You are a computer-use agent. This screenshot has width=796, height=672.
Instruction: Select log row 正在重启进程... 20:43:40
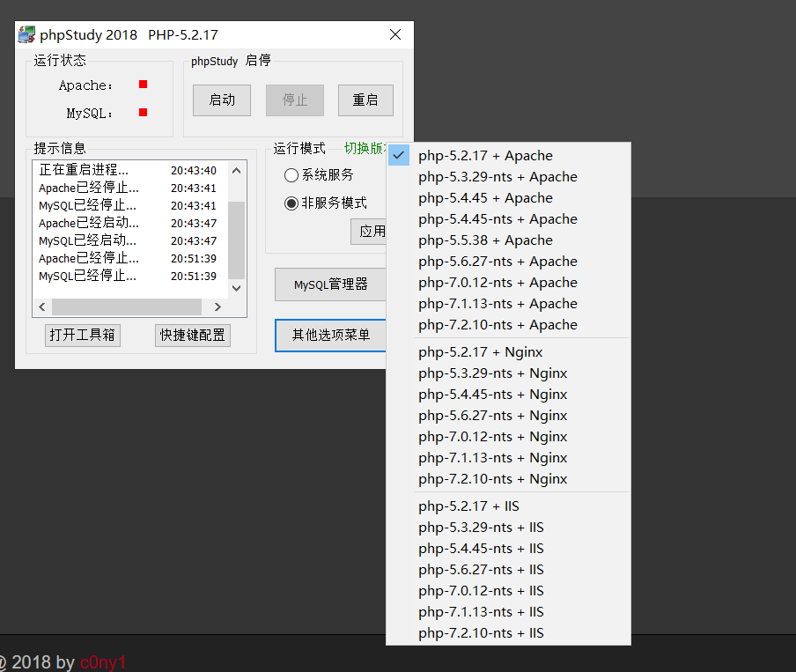tap(130, 170)
